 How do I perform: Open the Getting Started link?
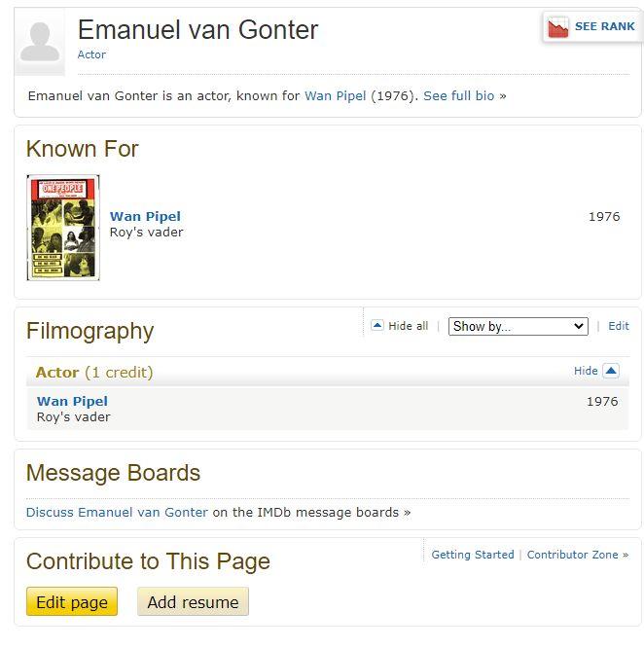(x=473, y=555)
